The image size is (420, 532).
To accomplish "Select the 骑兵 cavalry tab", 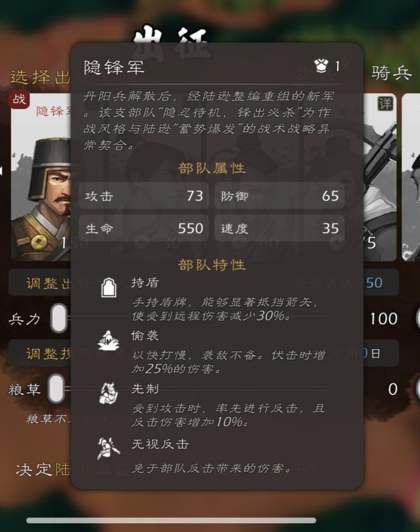I will (x=391, y=73).
